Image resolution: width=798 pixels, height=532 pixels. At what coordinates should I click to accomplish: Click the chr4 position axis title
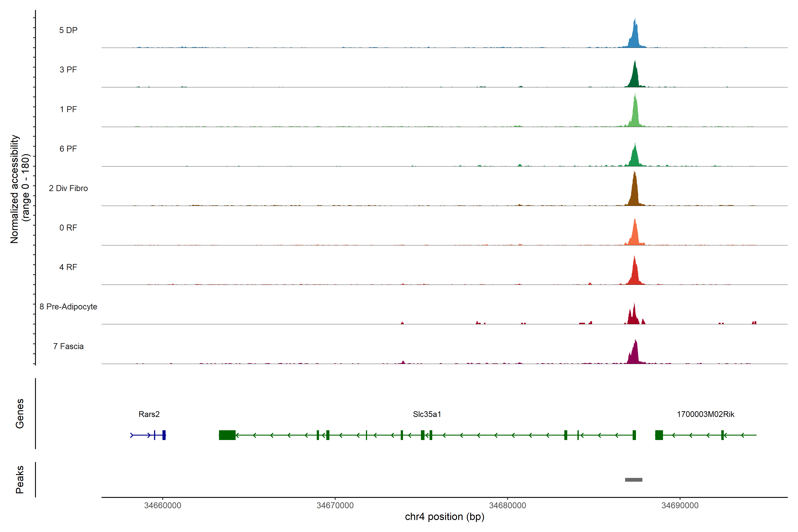tap(444, 517)
